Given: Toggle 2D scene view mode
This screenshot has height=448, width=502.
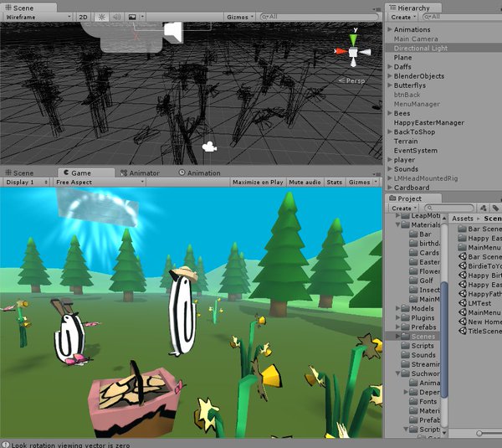Looking at the screenshot, I should [x=83, y=17].
